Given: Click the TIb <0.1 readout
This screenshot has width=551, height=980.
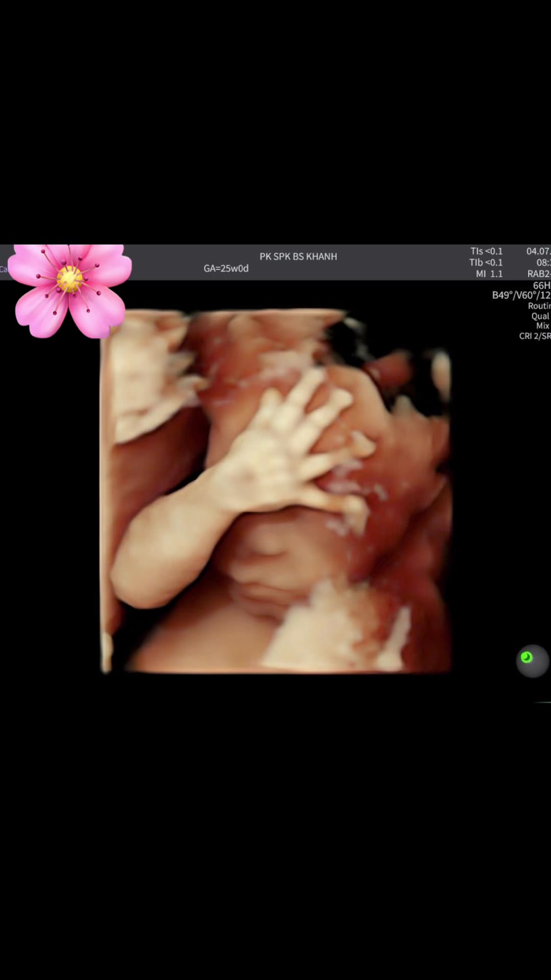Looking at the screenshot, I should [x=486, y=262].
